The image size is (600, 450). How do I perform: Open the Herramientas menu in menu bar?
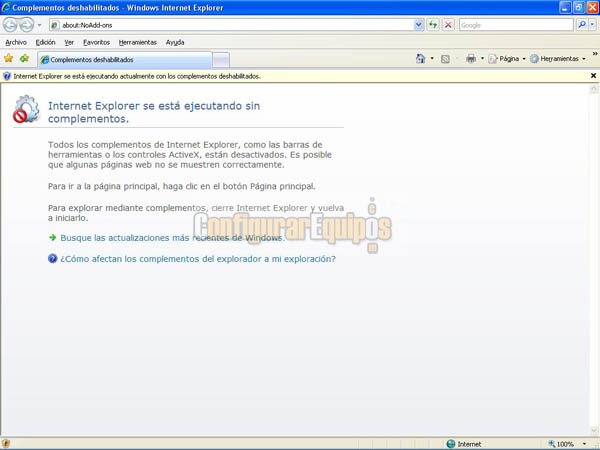[x=138, y=42]
